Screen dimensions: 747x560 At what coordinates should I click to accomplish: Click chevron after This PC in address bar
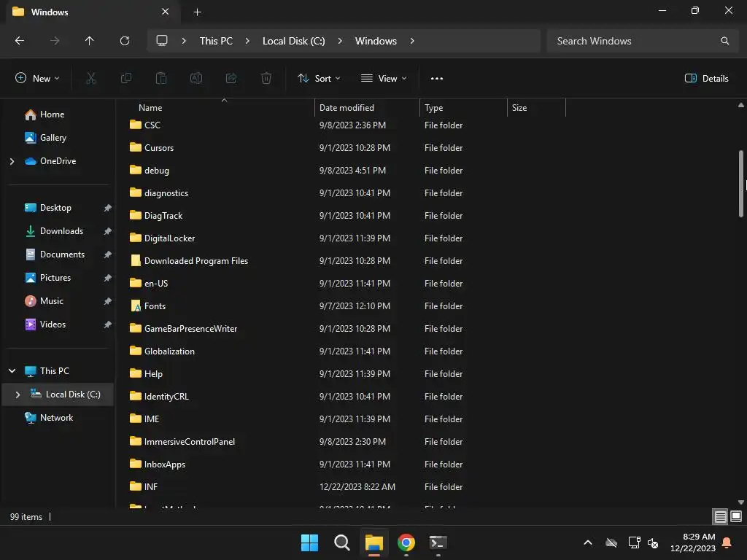(x=247, y=41)
